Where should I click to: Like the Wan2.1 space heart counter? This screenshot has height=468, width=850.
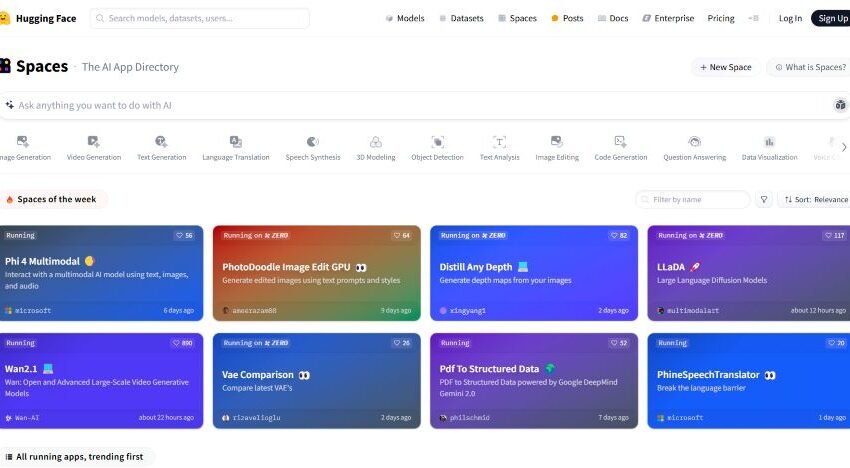pyautogui.click(x=183, y=343)
